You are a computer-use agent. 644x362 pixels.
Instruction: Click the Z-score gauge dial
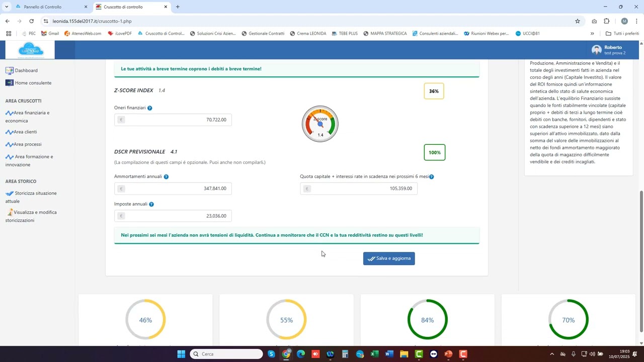click(320, 124)
